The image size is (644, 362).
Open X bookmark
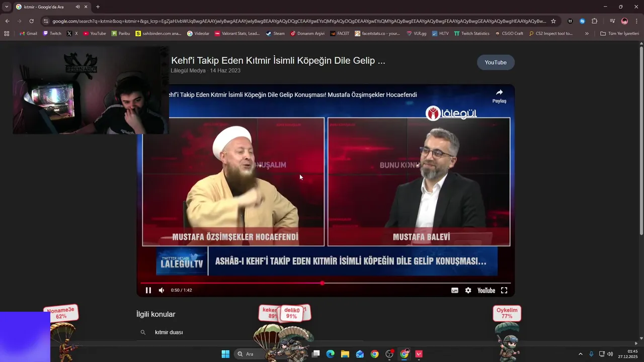point(72,34)
